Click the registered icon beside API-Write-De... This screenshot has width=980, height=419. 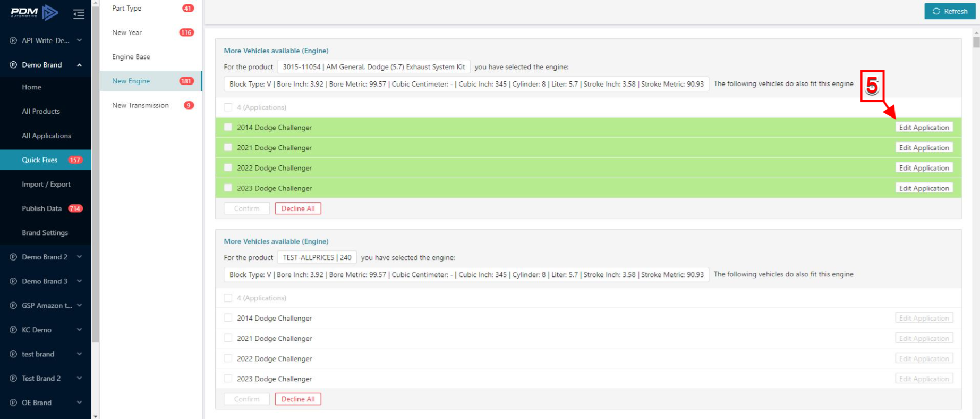13,40
